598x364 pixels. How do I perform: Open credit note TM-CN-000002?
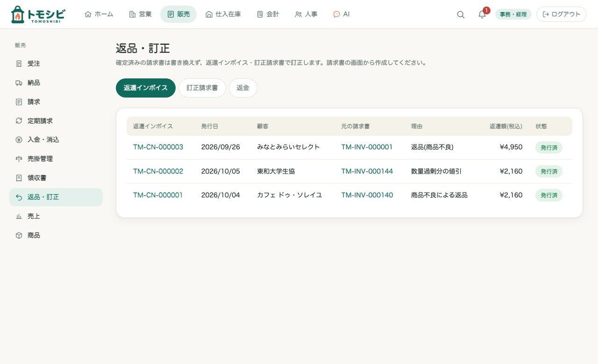click(x=158, y=171)
